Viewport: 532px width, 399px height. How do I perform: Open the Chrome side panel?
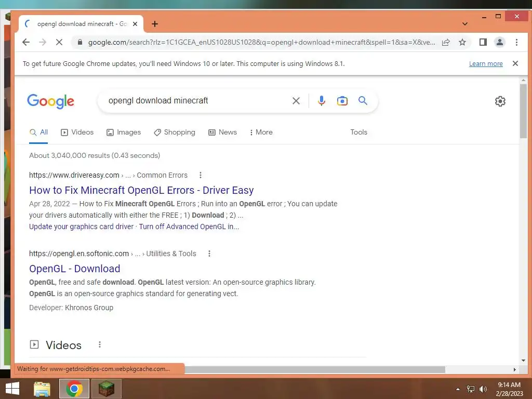click(x=483, y=42)
